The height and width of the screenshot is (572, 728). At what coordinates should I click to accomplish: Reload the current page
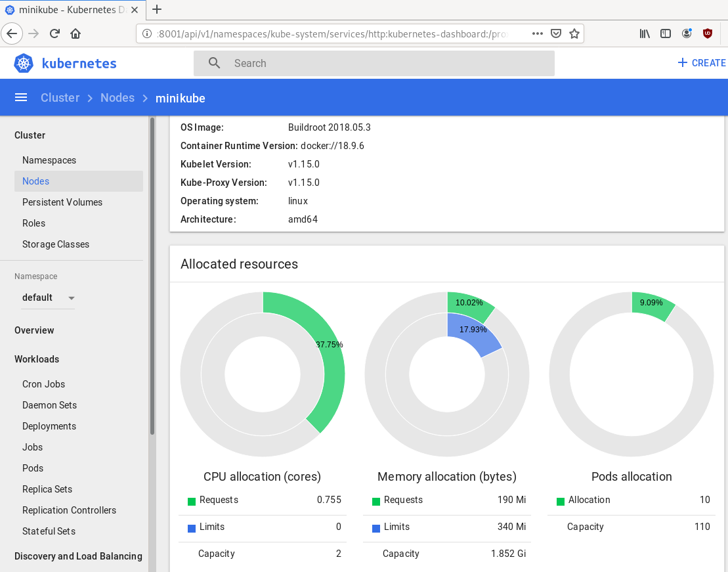[x=54, y=33]
